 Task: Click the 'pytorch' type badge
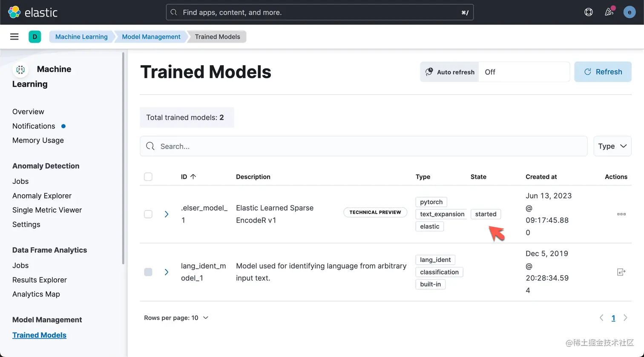[431, 202]
